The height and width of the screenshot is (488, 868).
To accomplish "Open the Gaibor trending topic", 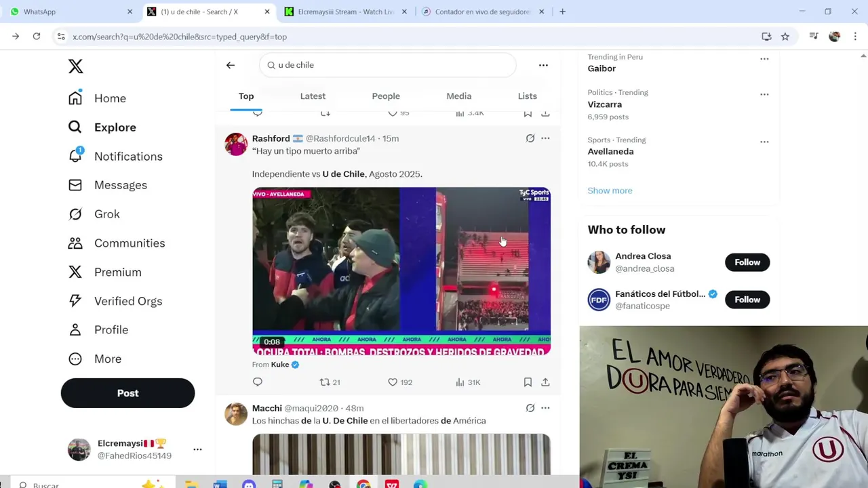I will (601, 68).
